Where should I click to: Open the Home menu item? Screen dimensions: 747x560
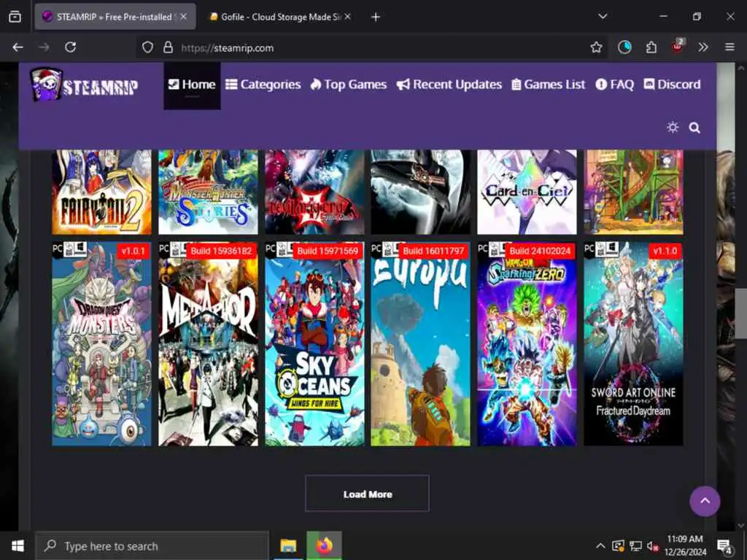[192, 85]
